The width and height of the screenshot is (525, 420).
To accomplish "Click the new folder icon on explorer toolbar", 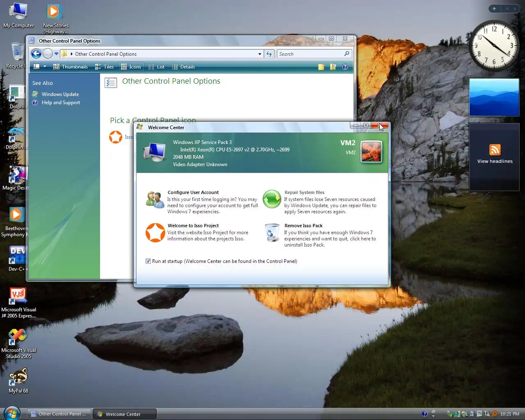I will [x=321, y=67].
